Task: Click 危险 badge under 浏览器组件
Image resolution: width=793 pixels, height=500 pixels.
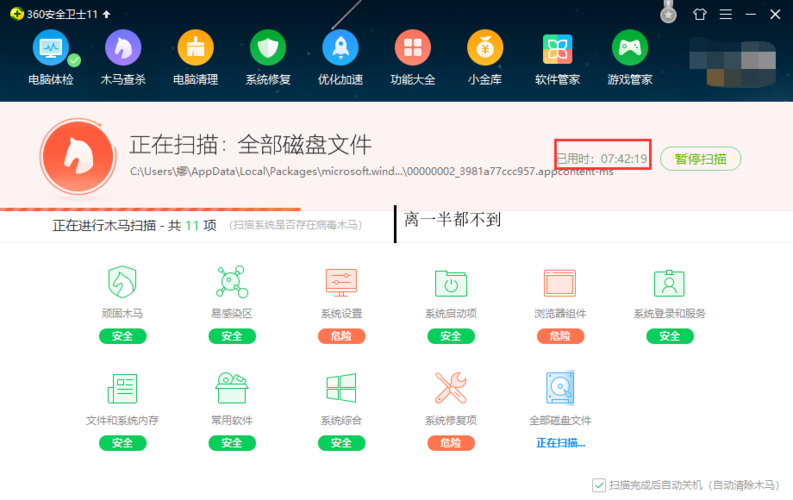Action: pos(560,336)
